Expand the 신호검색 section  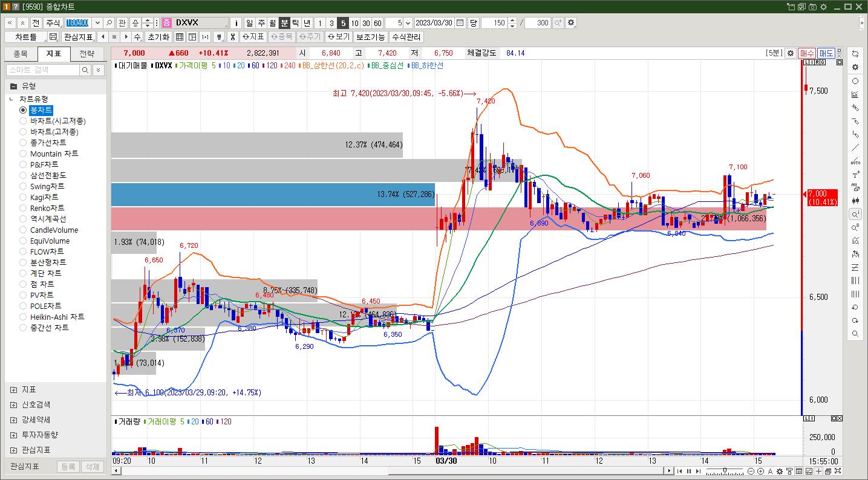click(x=13, y=405)
